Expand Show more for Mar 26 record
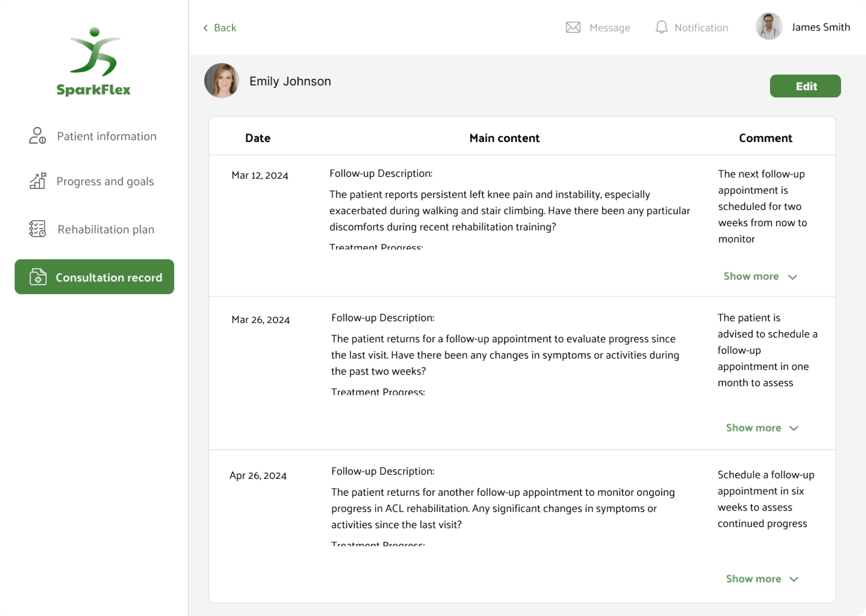The height and width of the screenshot is (616, 866). point(762,428)
